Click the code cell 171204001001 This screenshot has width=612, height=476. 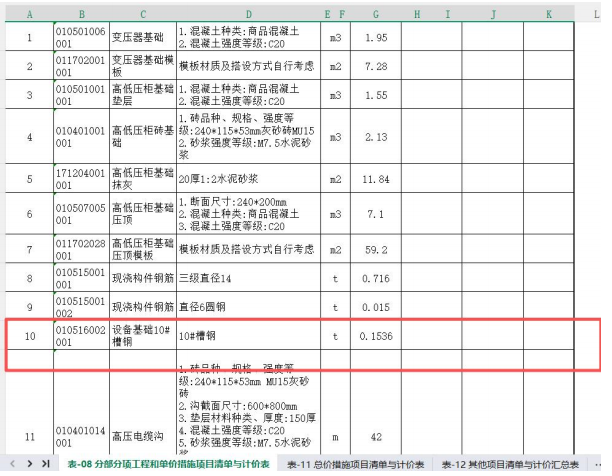point(80,179)
